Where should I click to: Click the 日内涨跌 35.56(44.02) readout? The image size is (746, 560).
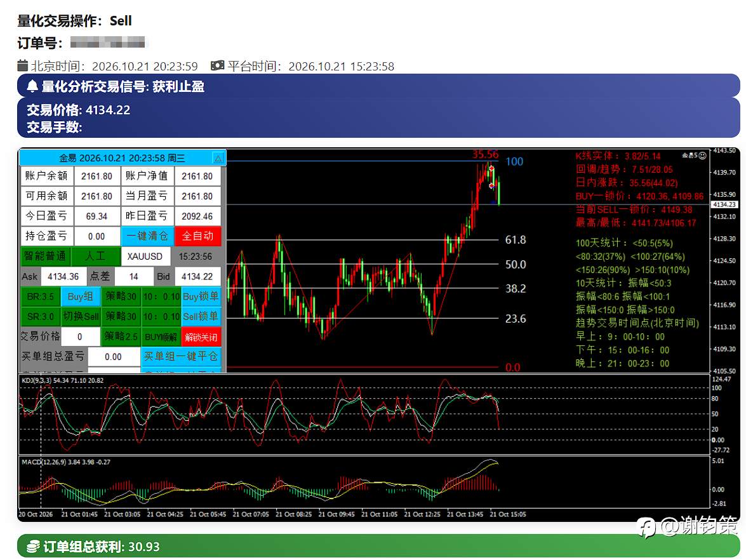coord(627,183)
